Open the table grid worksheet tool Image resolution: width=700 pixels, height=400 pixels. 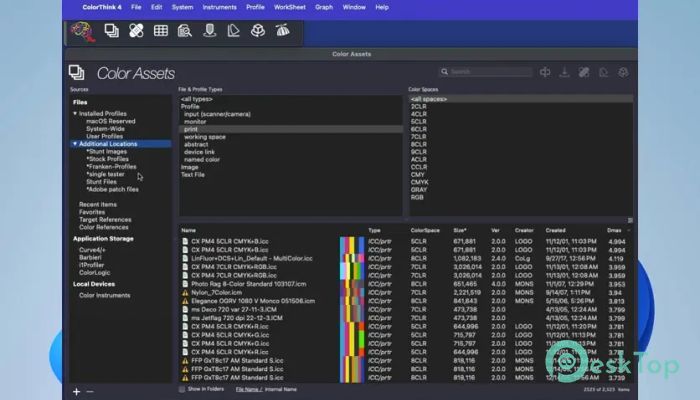click(x=161, y=31)
